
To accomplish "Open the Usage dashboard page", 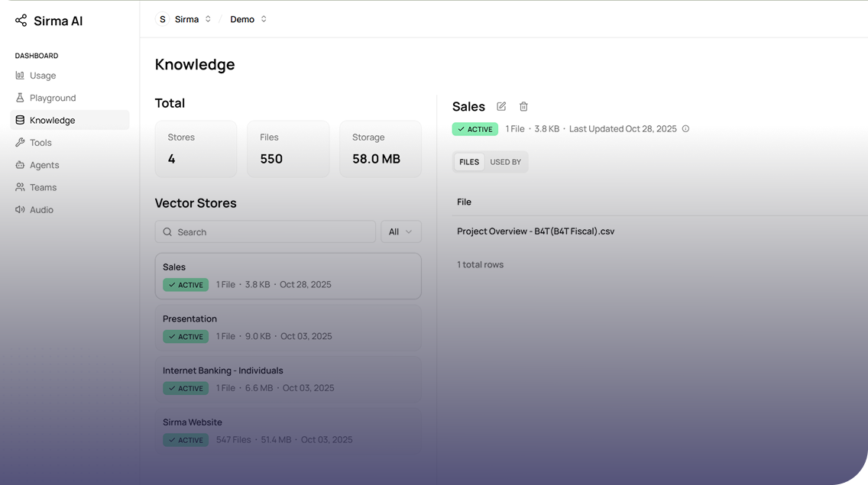I will click(43, 76).
